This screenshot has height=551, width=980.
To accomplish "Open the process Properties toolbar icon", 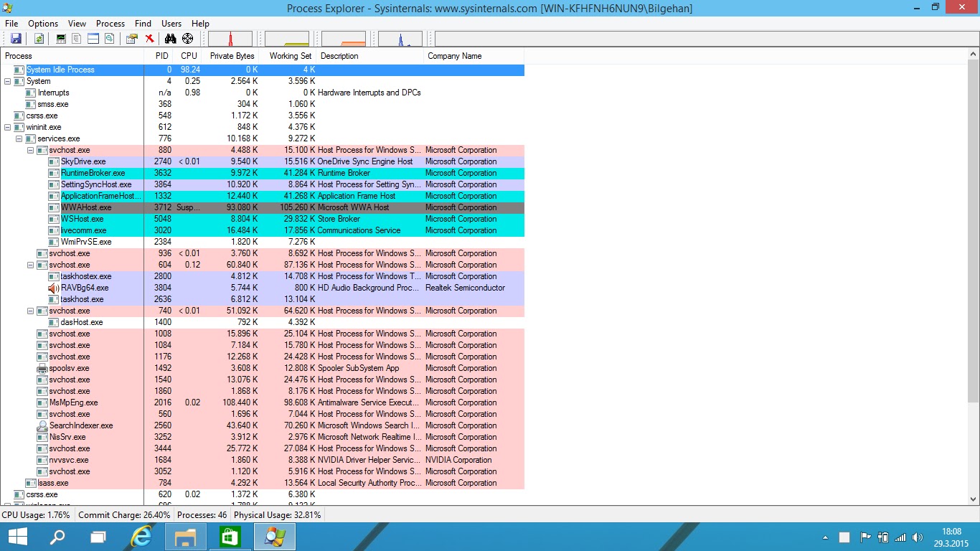I will 132,39.
